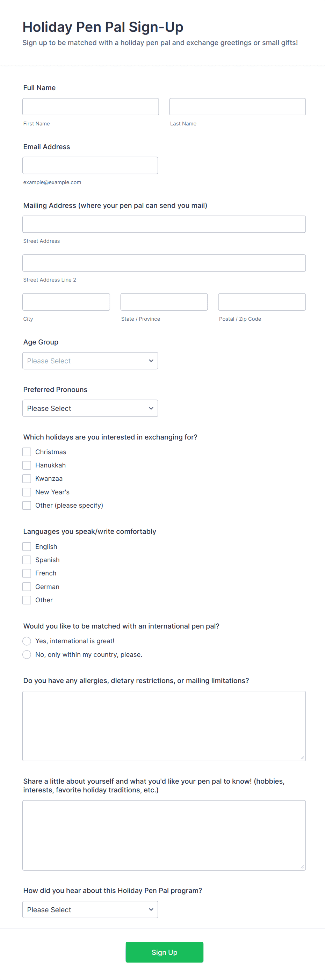Select 'Yes, international is great!' radio button
Screen dimensions: 325x980
(x=27, y=641)
